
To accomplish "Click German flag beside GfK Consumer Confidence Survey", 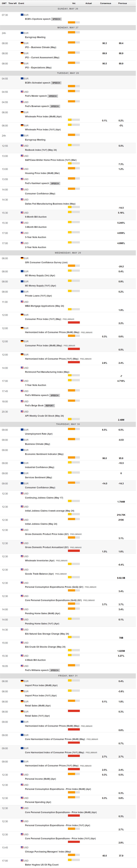I will (x=22, y=258).
